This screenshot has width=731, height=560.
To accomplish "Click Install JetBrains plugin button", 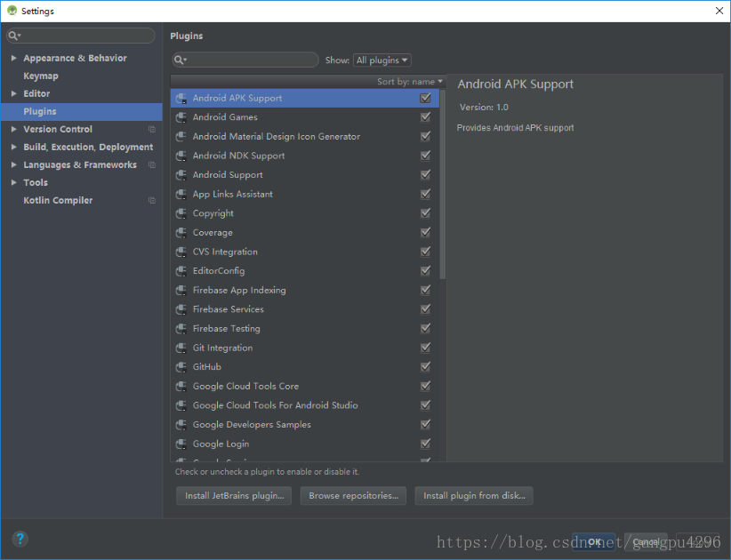I will coord(234,496).
